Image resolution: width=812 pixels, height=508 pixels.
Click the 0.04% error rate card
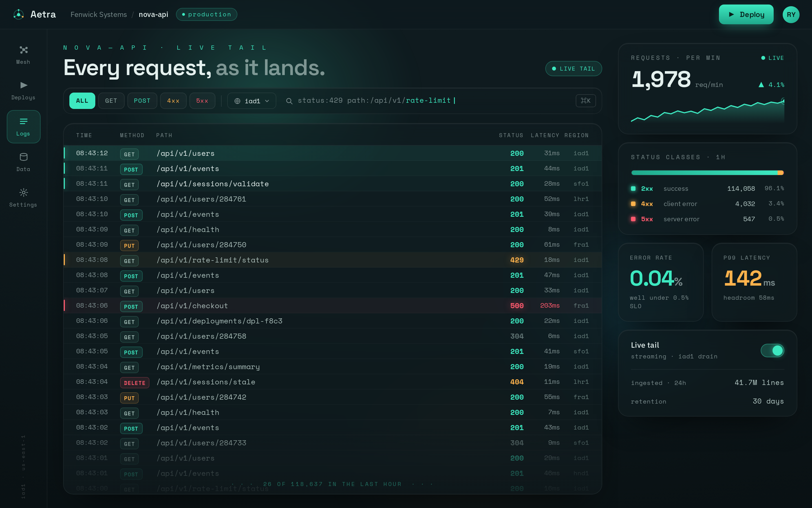click(x=660, y=282)
